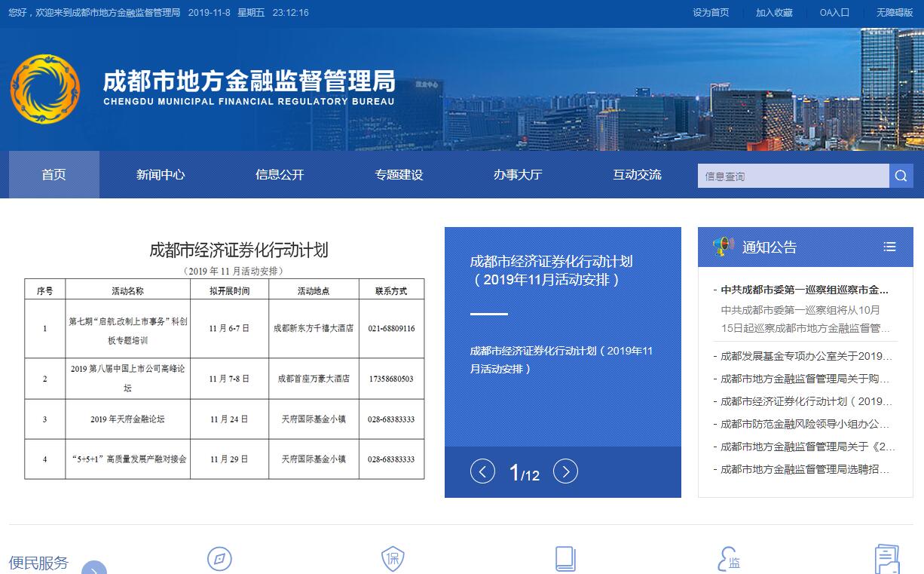The image size is (924, 574).
Task: Switch to the 办事大厅 tab
Action: tap(518, 174)
